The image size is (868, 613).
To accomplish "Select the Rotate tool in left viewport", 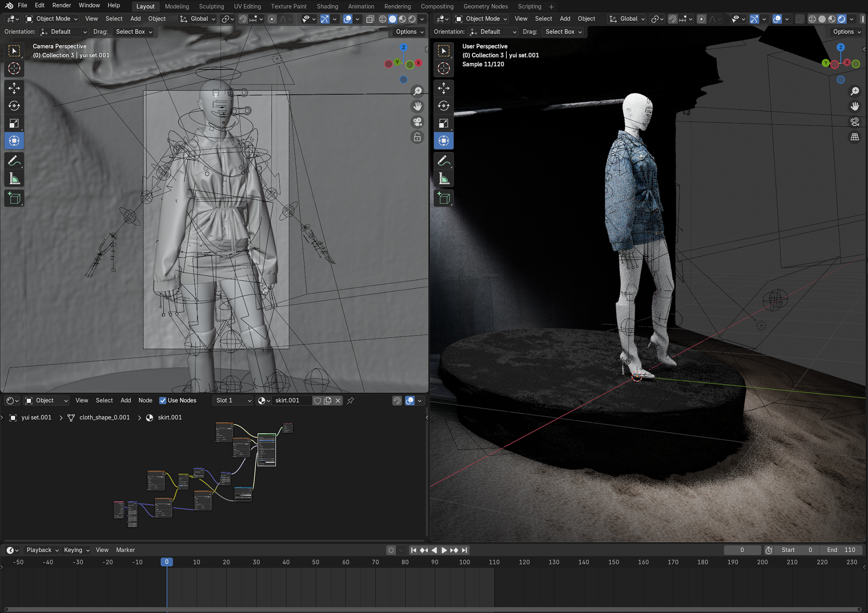I will point(14,106).
